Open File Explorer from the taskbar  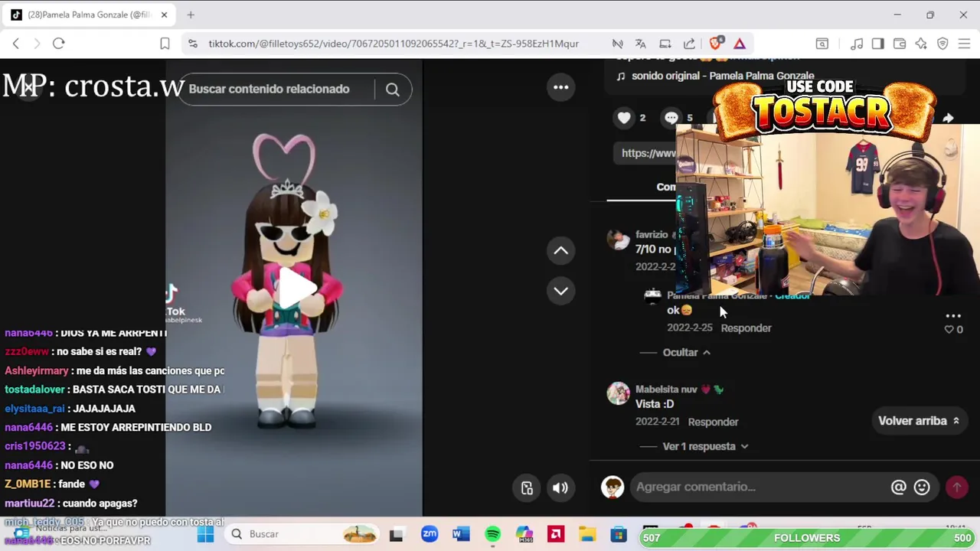587,534
